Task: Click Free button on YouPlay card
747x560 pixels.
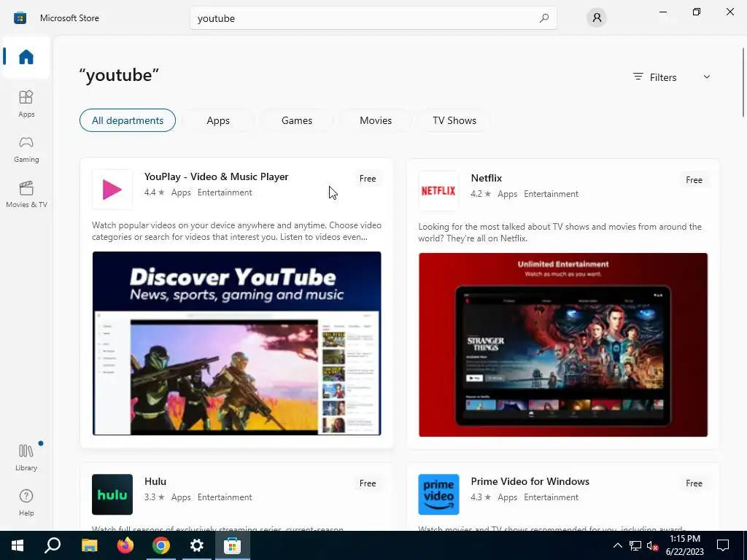Action: (x=368, y=179)
